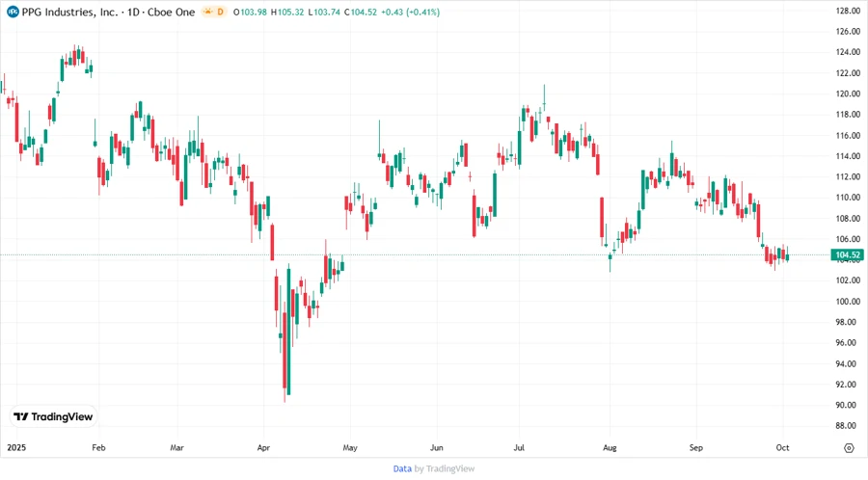Click the TradingView link in footer

[x=451, y=468]
